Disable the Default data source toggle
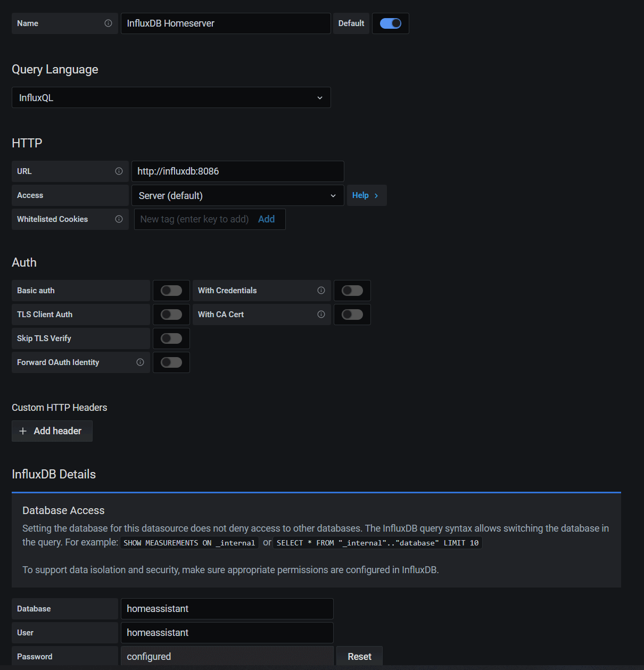This screenshot has width=644, height=670. pos(390,23)
